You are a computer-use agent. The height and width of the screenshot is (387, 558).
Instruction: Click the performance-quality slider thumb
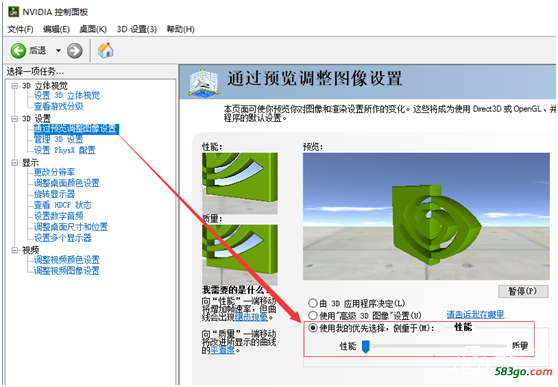pos(365,346)
